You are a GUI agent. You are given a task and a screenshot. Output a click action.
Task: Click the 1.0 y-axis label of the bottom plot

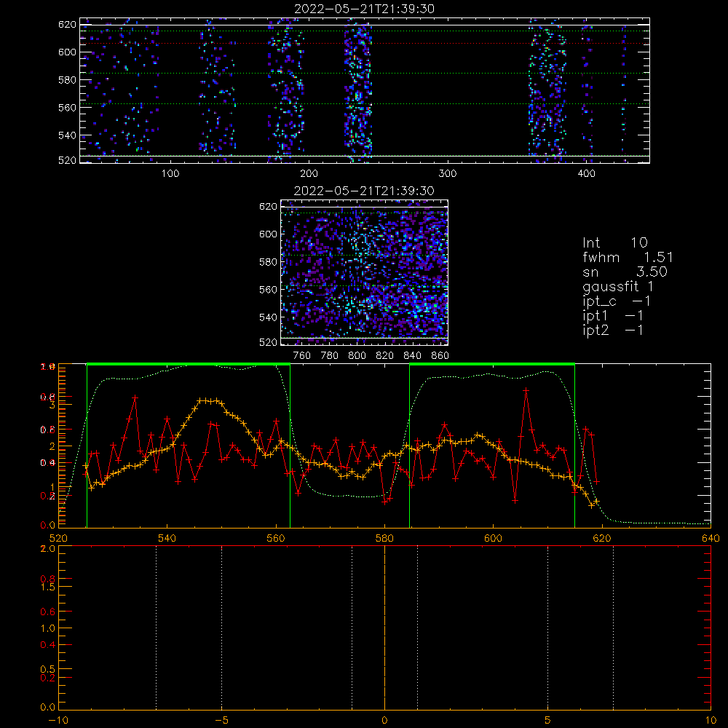tap(50, 628)
